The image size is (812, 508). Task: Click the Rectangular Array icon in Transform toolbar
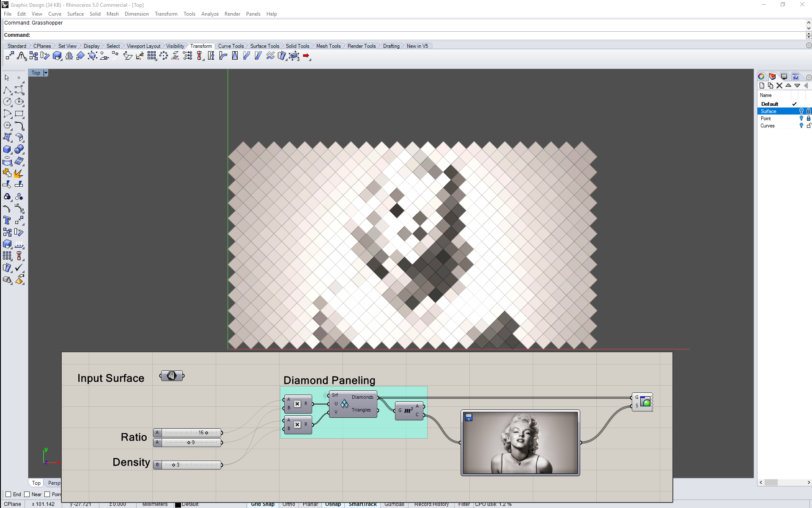[x=152, y=56]
